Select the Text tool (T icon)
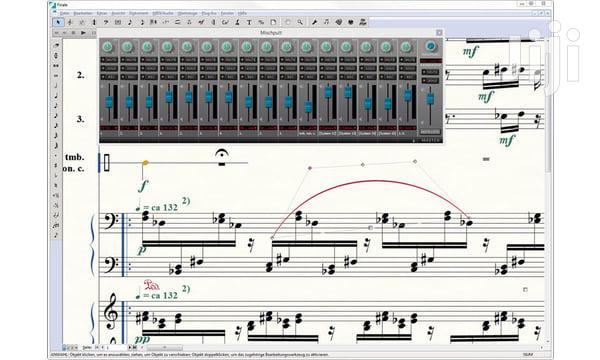This screenshot has height=360, width=600. tap(249, 22)
